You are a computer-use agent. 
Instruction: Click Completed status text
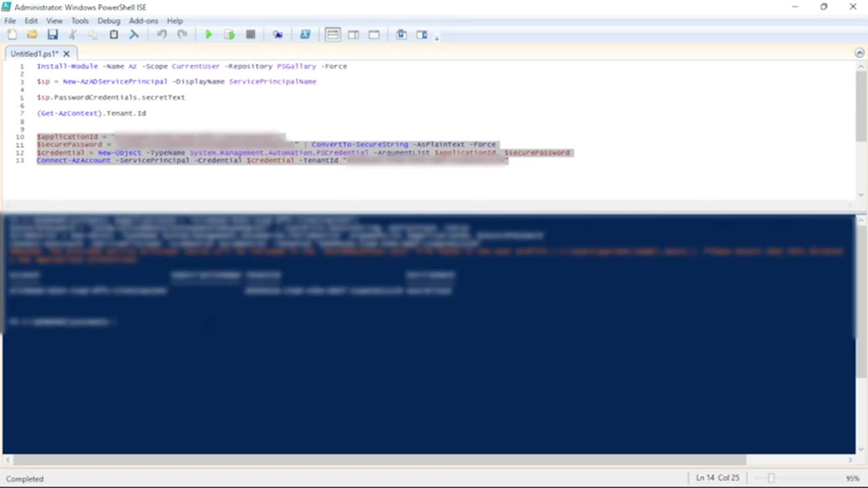tap(24, 479)
